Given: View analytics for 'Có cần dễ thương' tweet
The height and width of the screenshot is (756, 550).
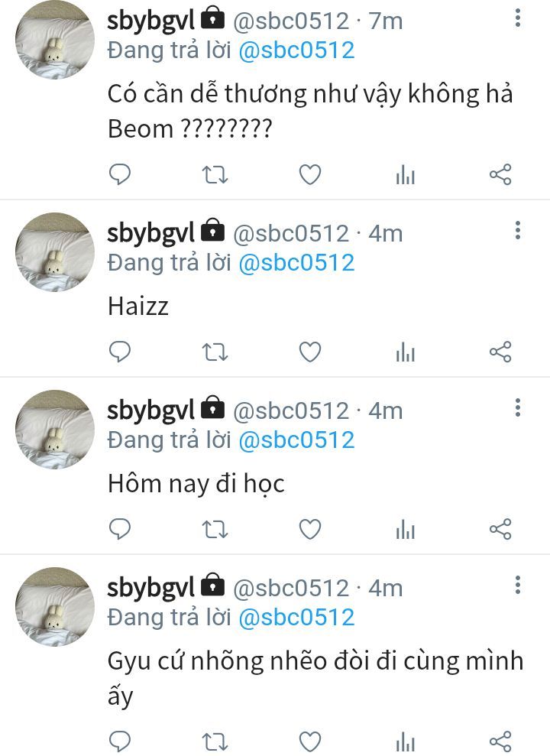Looking at the screenshot, I should tap(405, 176).
